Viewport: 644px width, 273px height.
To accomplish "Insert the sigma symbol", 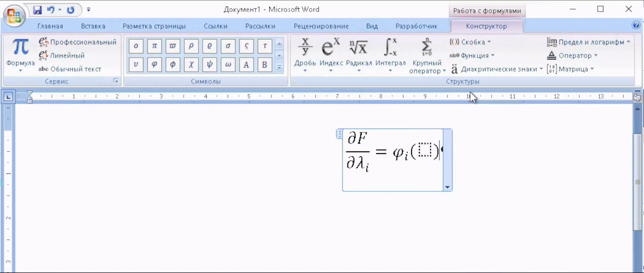I will coord(228,46).
